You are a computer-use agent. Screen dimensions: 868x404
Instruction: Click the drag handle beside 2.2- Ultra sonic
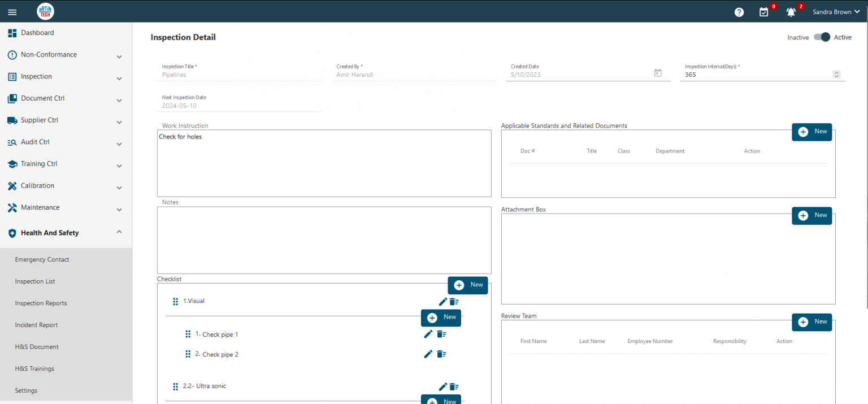175,386
